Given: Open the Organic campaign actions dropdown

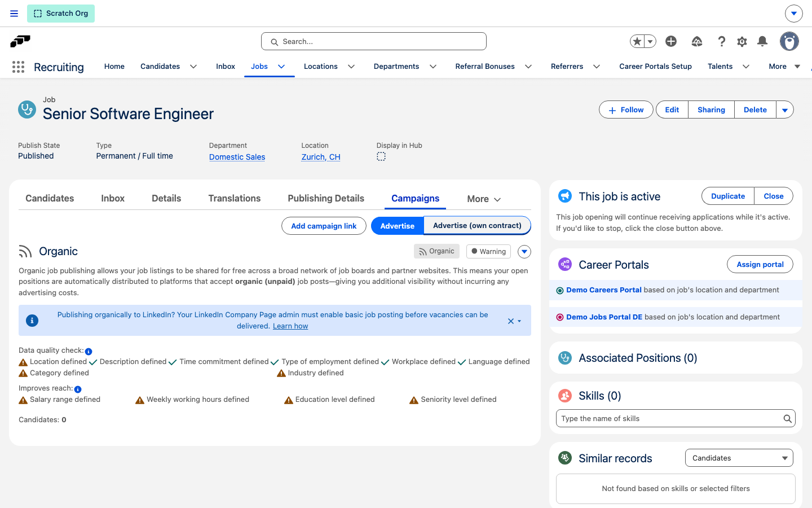Looking at the screenshot, I should point(524,252).
